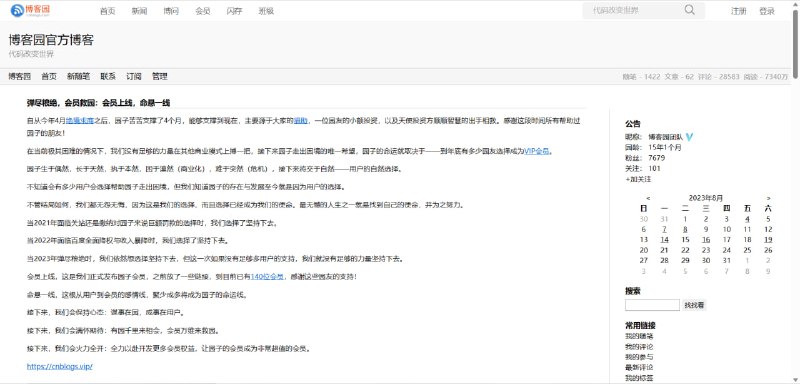Open 我的随笔 under 常用链接
800x384 pixels.
[x=639, y=336]
